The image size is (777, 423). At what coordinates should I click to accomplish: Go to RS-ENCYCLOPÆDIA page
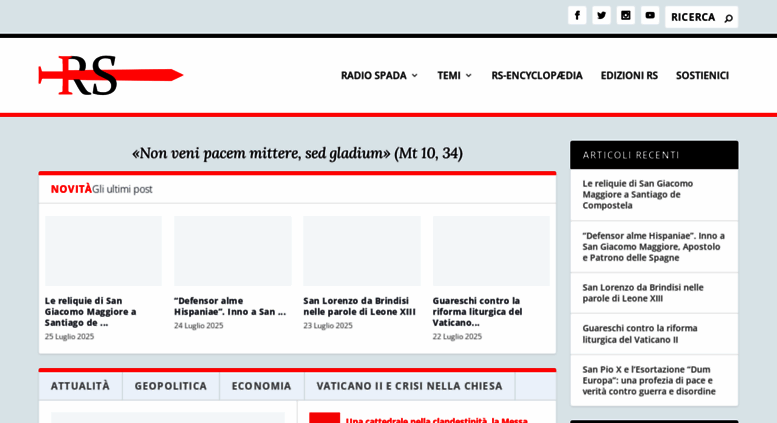coord(537,75)
